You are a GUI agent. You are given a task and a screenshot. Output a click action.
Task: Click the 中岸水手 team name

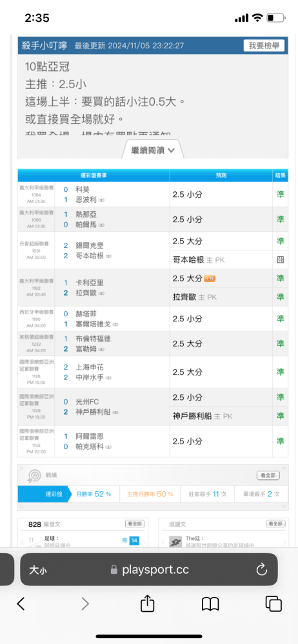(x=90, y=377)
